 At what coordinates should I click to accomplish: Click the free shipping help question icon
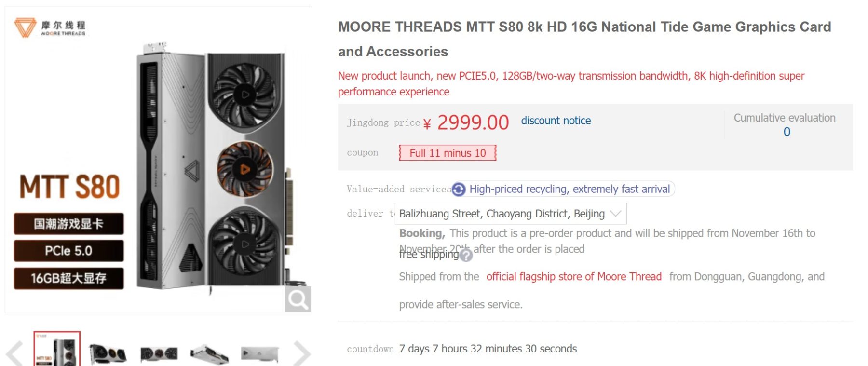tap(466, 255)
